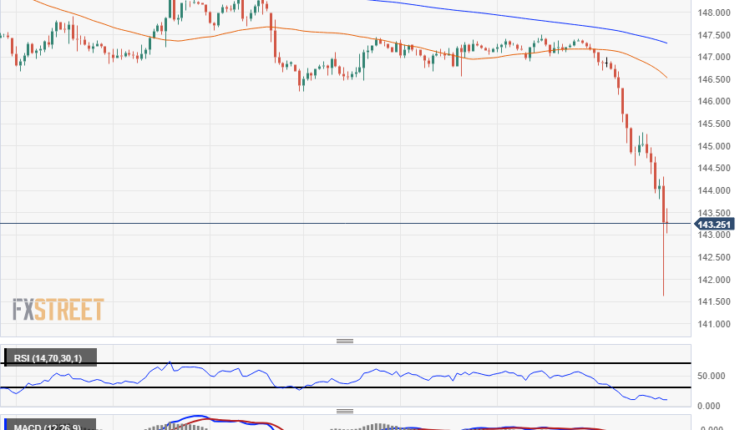Click the current price tag 143.251
Image resolution: width=750 pixels, height=430 pixels.
point(714,224)
